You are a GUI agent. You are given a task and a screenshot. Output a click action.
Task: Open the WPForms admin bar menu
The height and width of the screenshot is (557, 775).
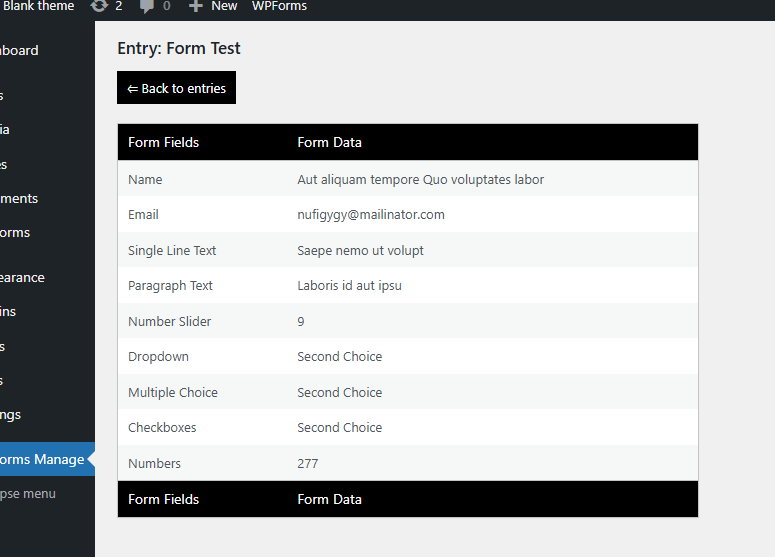pyautogui.click(x=279, y=6)
